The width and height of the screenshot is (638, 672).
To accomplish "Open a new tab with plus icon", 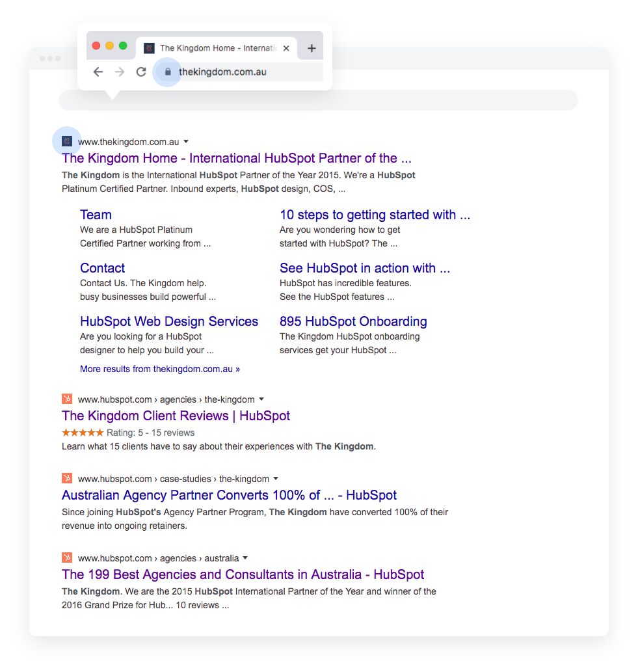I will [312, 48].
